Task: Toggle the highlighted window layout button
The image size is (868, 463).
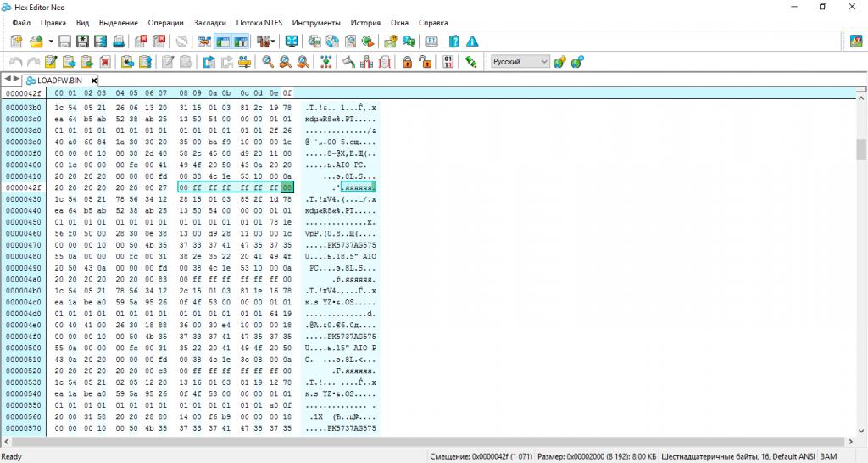Action: tap(223, 42)
